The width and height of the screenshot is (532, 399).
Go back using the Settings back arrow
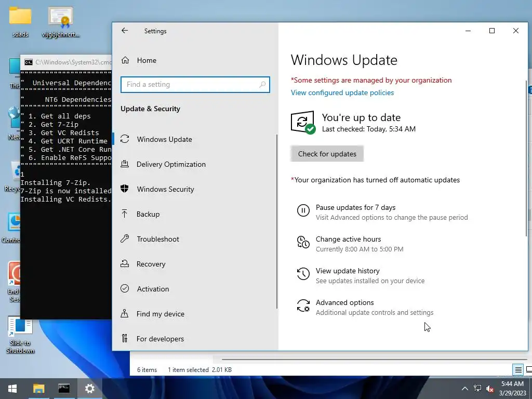[x=125, y=31]
